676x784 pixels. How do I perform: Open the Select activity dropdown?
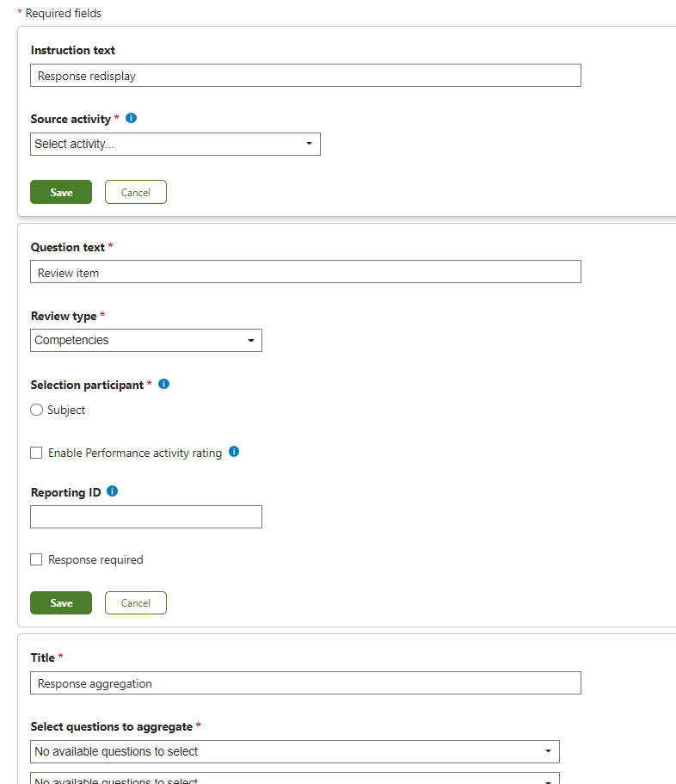pyautogui.click(x=175, y=145)
